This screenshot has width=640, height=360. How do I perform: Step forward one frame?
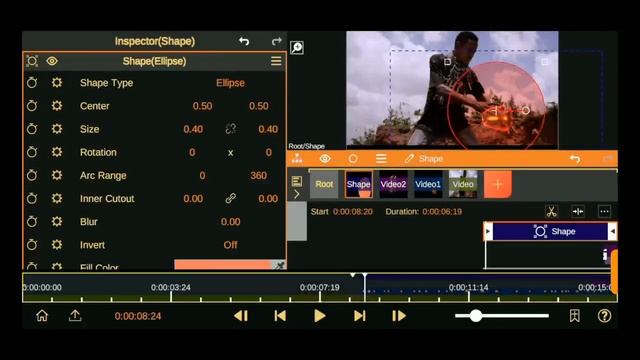click(399, 316)
